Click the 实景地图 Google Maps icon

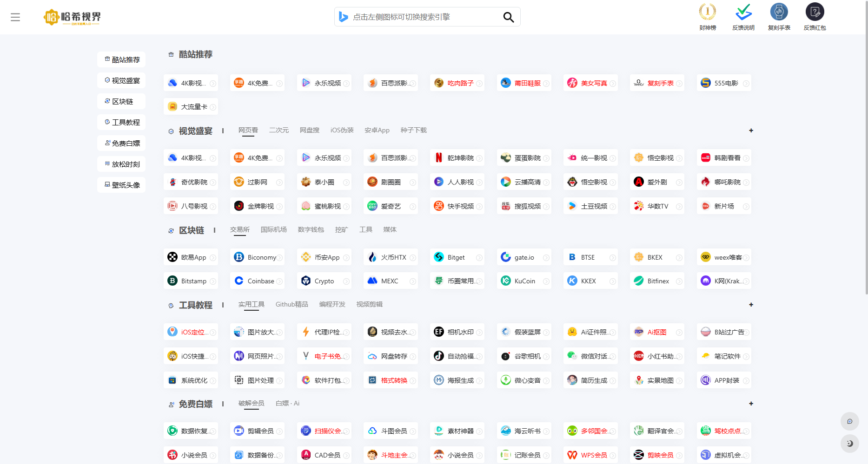[639, 380]
